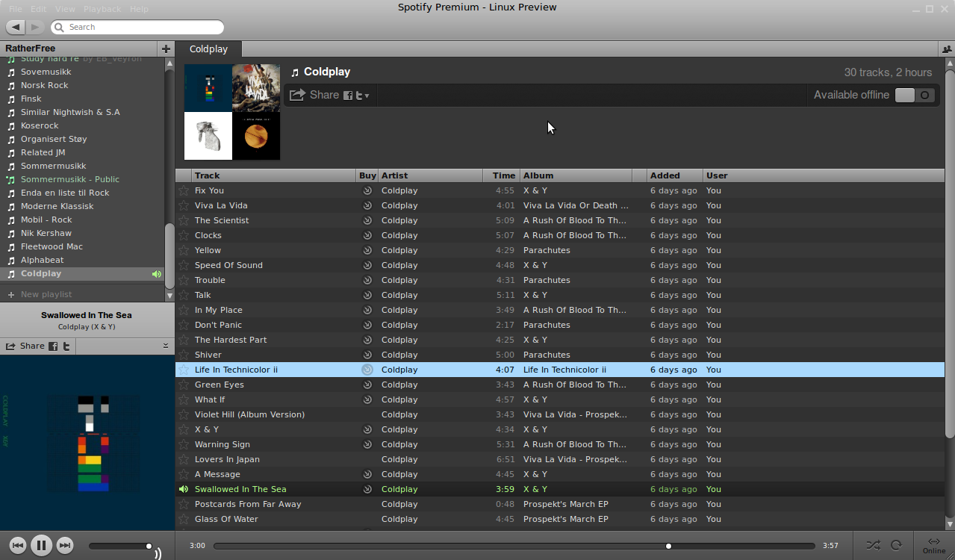Star the track Clocks

184,235
